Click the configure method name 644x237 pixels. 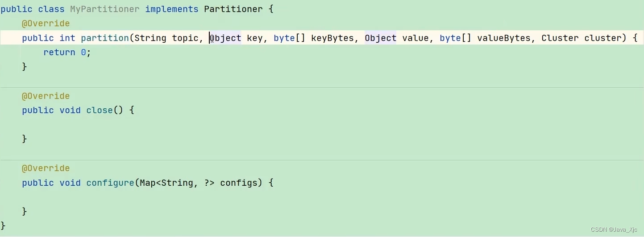pos(110,183)
